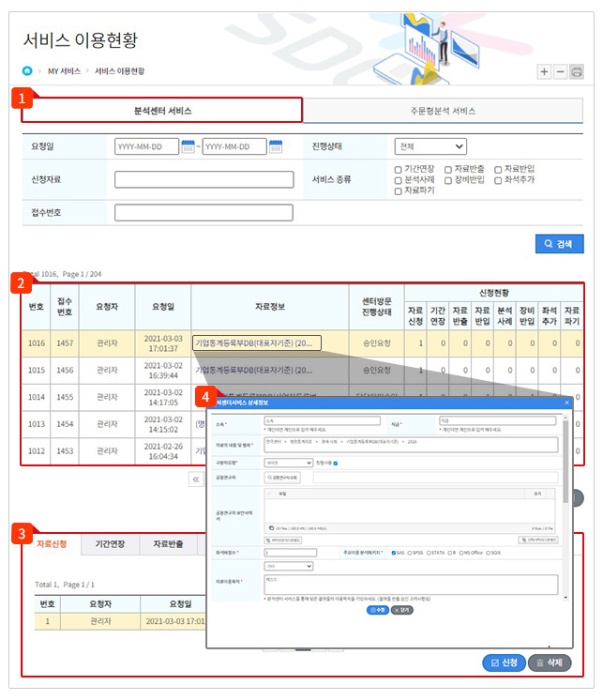
Task: Click the 신청자료 input field
Action: [204, 179]
